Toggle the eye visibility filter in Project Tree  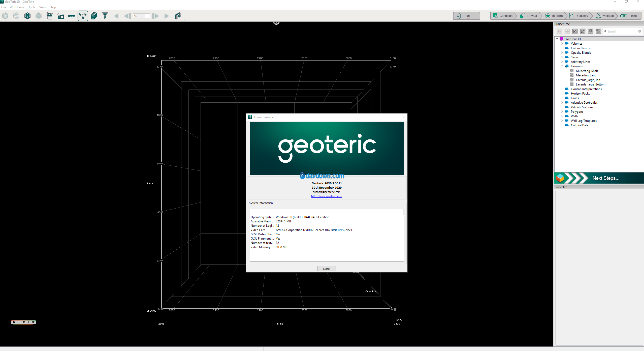(591, 31)
